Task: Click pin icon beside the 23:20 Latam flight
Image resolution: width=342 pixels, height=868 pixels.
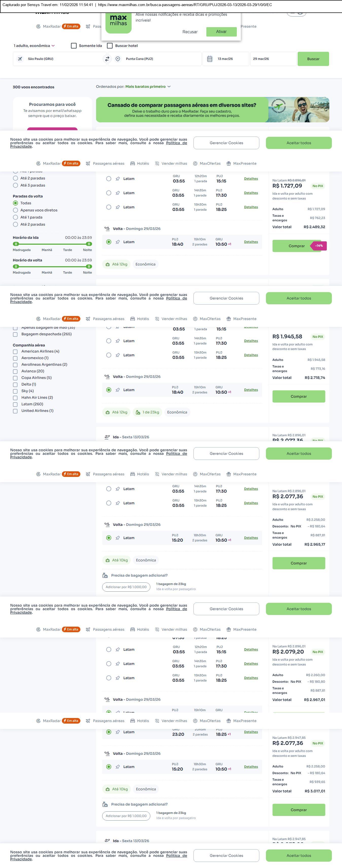Action: (117, 732)
